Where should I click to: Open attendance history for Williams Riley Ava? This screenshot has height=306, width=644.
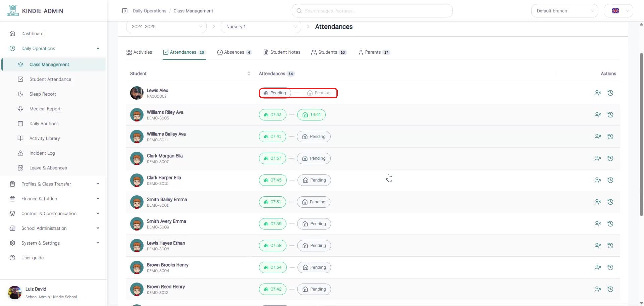tap(610, 115)
